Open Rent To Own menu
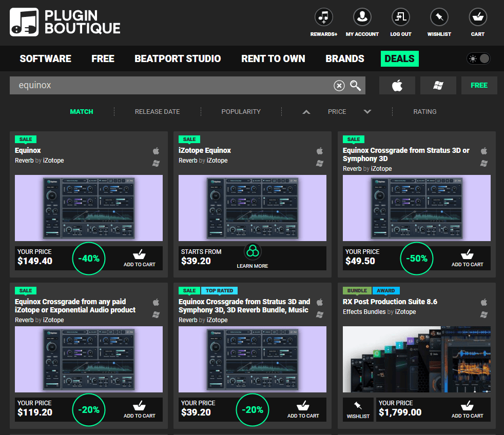 click(x=273, y=59)
